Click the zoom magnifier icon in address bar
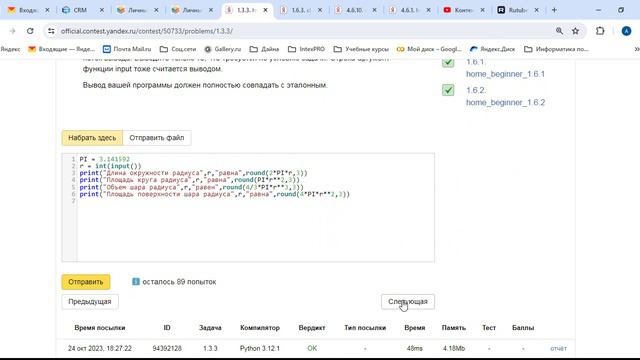 (559, 31)
